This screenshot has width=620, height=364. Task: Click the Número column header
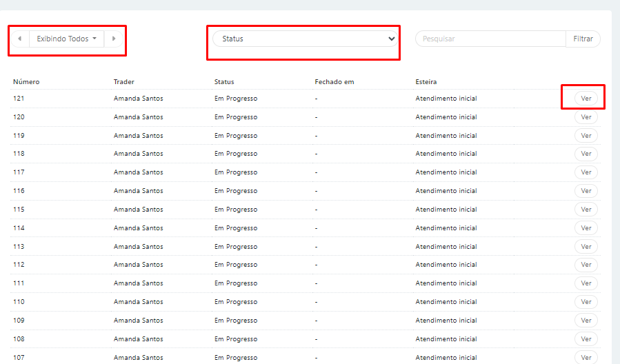pyautogui.click(x=26, y=82)
